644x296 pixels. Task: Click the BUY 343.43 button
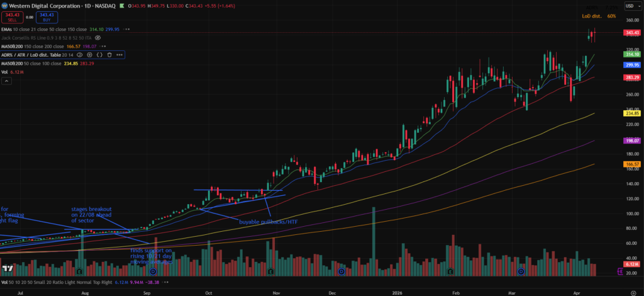pos(45,16)
